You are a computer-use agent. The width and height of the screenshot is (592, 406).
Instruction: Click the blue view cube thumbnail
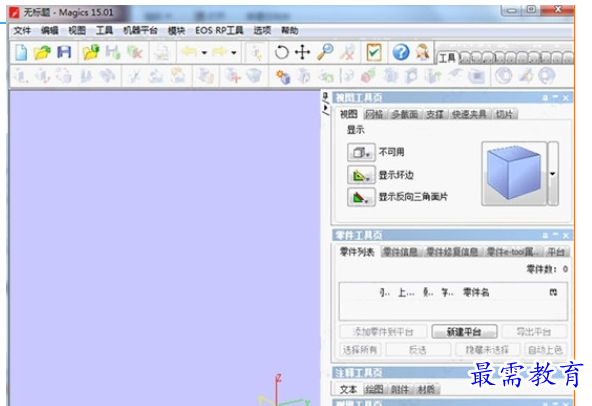(514, 173)
